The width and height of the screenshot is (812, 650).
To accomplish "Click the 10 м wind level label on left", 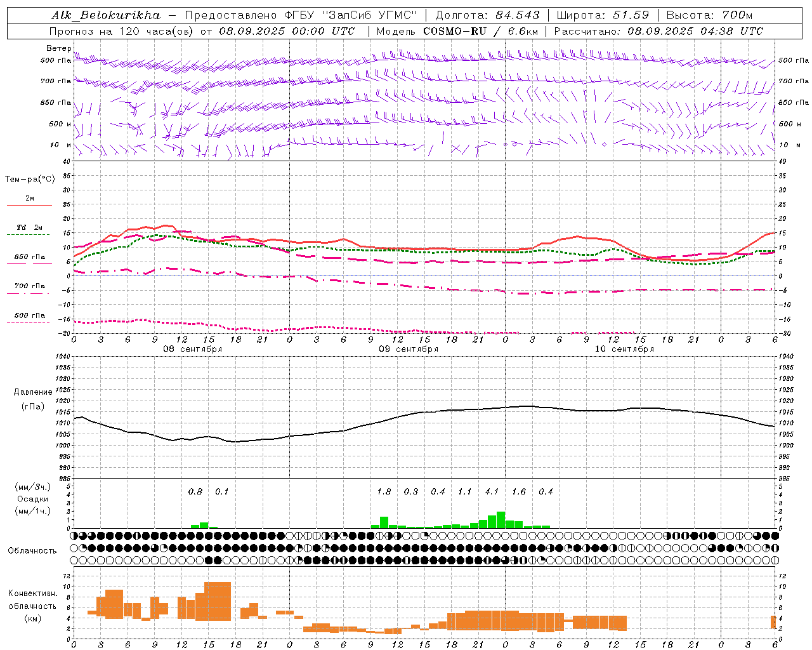I will tap(61, 145).
